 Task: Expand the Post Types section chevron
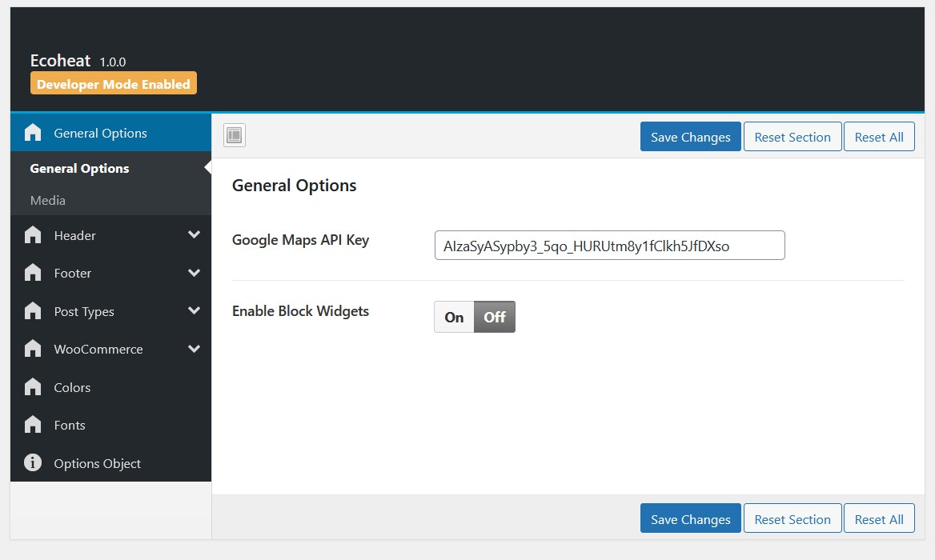coord(194,310)
